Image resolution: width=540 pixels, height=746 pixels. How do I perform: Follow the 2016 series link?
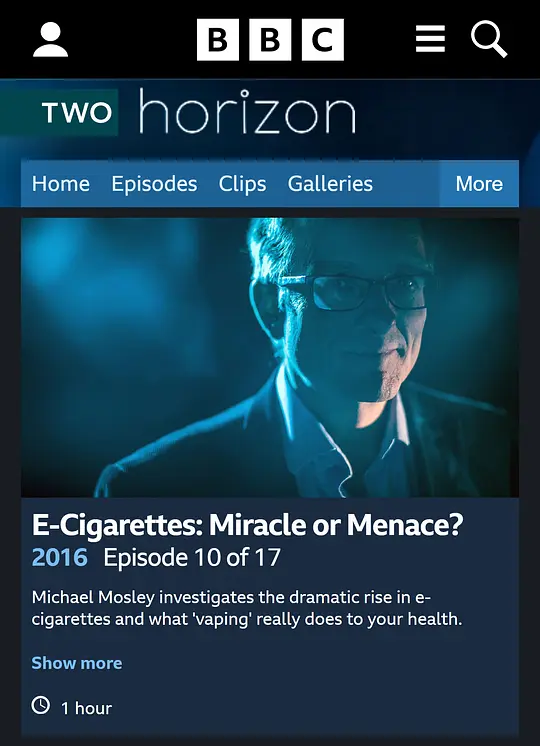(x=59, y=558)
